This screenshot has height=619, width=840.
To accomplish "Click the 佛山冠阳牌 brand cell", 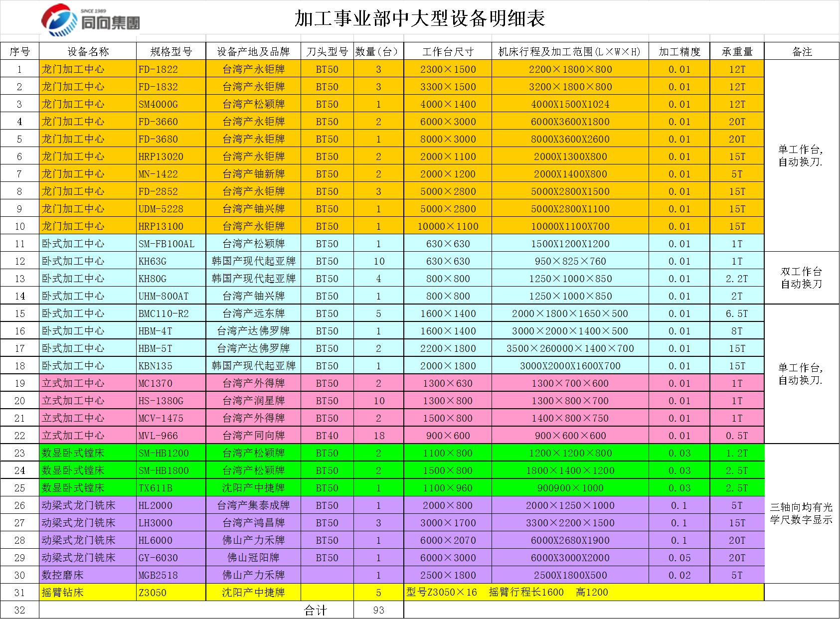I will 253,557.
